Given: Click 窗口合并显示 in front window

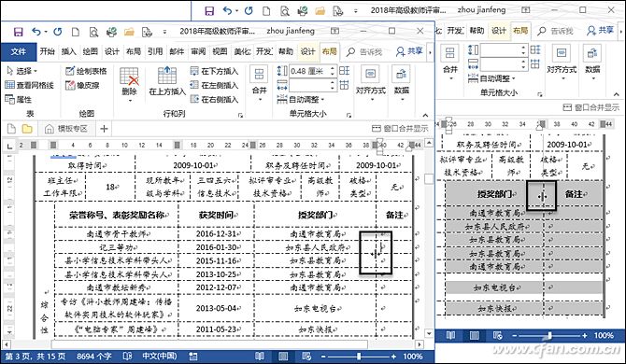Looking at the screenshot, I should (400, 129).
